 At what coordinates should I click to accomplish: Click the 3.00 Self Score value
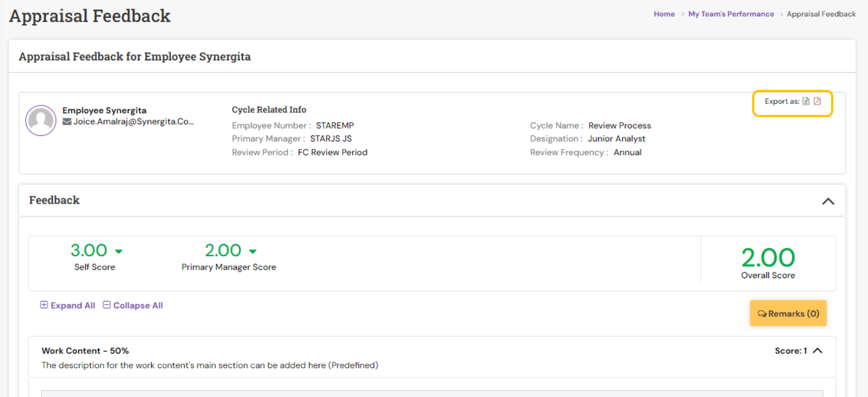click(89, 250)
